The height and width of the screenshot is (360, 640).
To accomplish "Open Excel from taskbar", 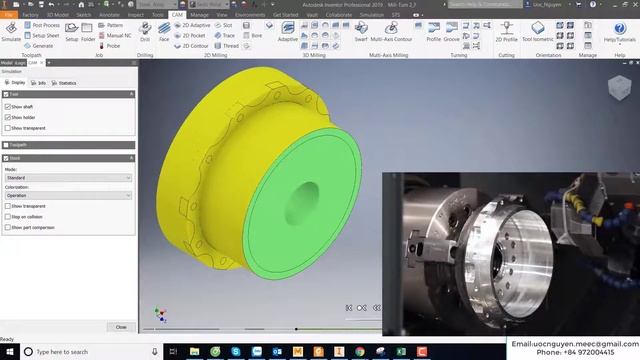I will (x=401, y=351).
